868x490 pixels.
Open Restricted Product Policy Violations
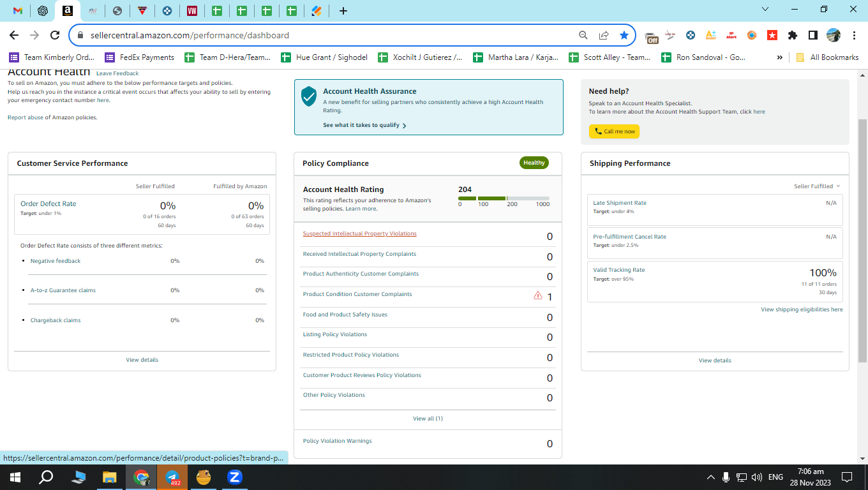point(351,355)
